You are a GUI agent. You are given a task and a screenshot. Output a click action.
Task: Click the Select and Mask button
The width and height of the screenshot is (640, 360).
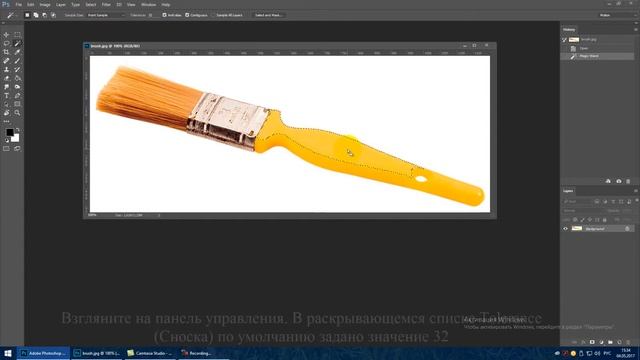coord(268,15)
